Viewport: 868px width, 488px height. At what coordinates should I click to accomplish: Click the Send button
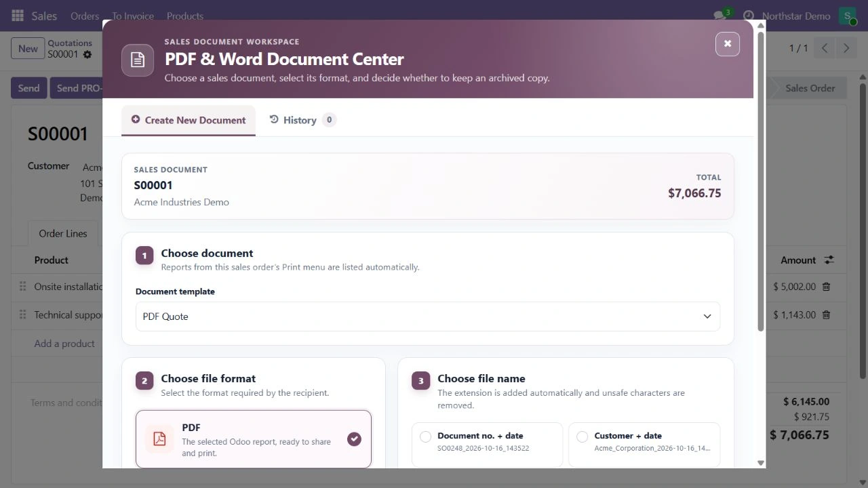point(28,88)
